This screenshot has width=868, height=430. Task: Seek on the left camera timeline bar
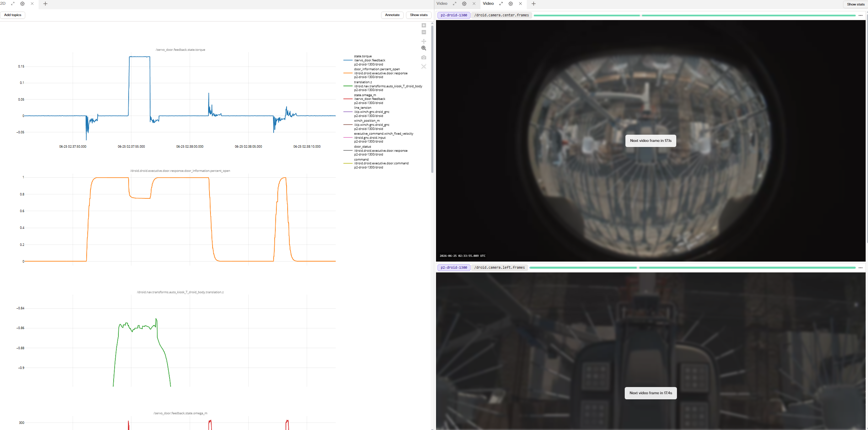tap(693, 268)
